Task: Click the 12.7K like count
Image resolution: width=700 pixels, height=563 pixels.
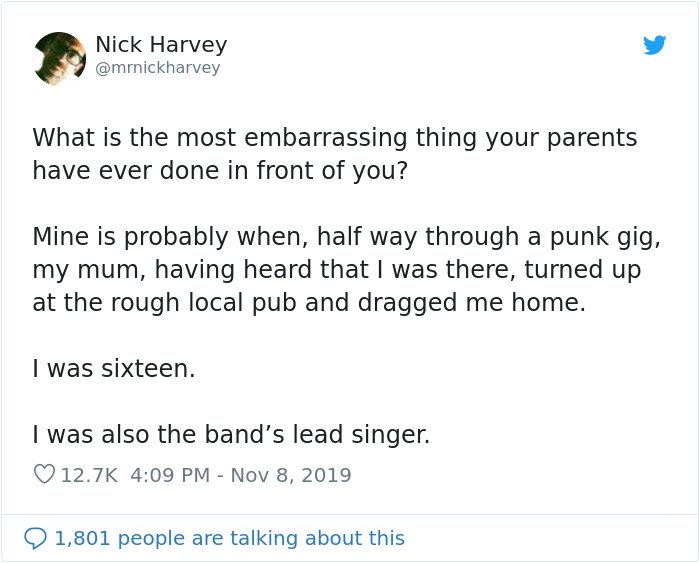Action: point(89,475)
